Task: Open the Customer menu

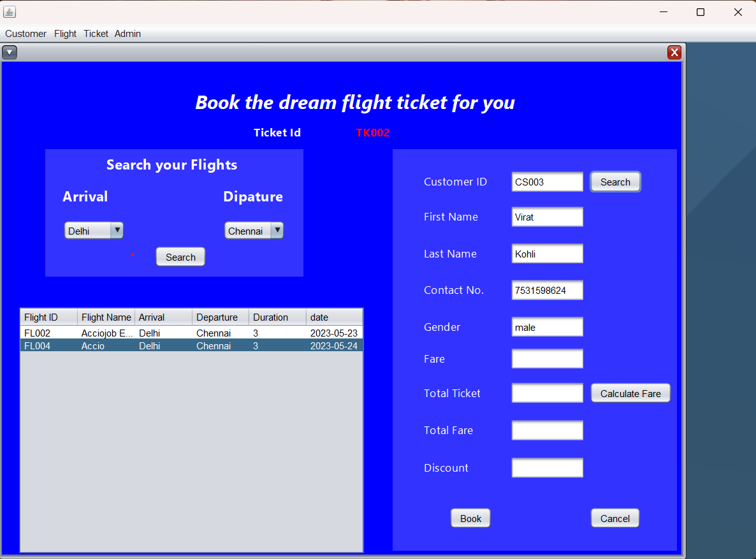Action: coord(25,34)
